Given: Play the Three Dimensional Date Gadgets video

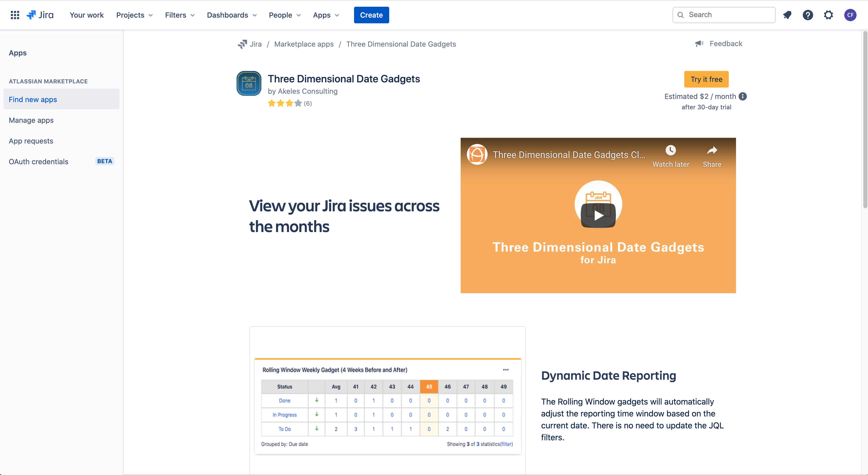Looking at the screenshot, I should click(x=598, y=215).
